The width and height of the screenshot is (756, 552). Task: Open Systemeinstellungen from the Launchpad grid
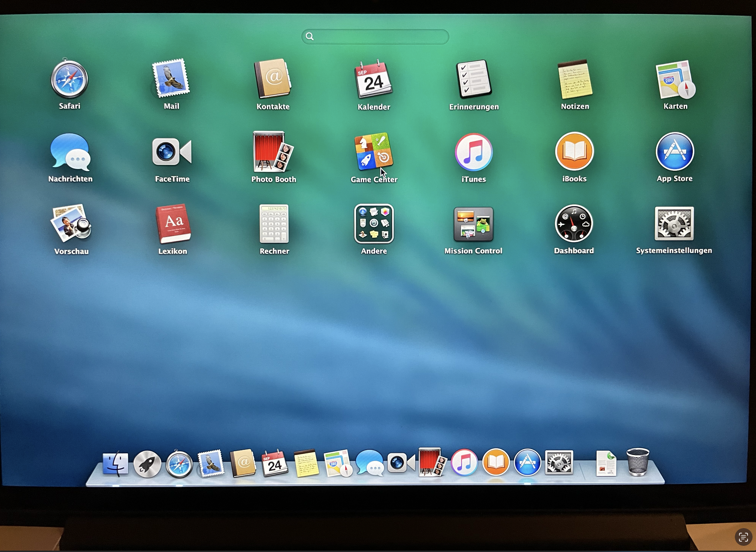click(674, 223)
